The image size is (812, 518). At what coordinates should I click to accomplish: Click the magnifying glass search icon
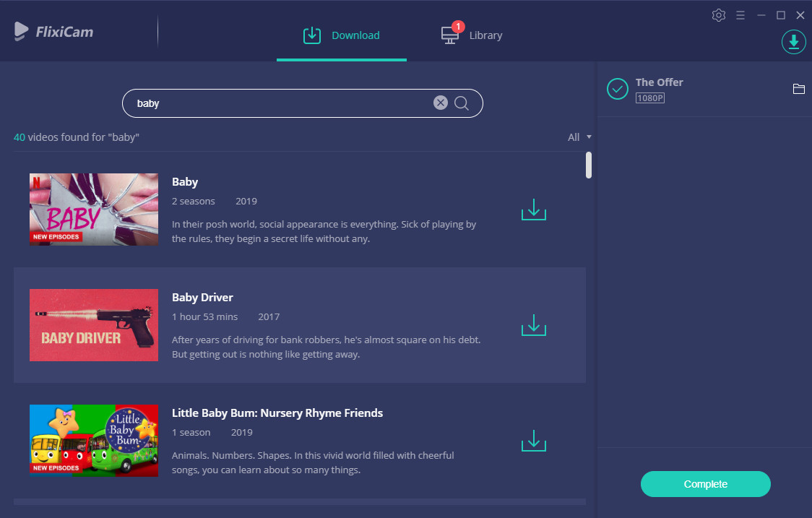(462, 103)
